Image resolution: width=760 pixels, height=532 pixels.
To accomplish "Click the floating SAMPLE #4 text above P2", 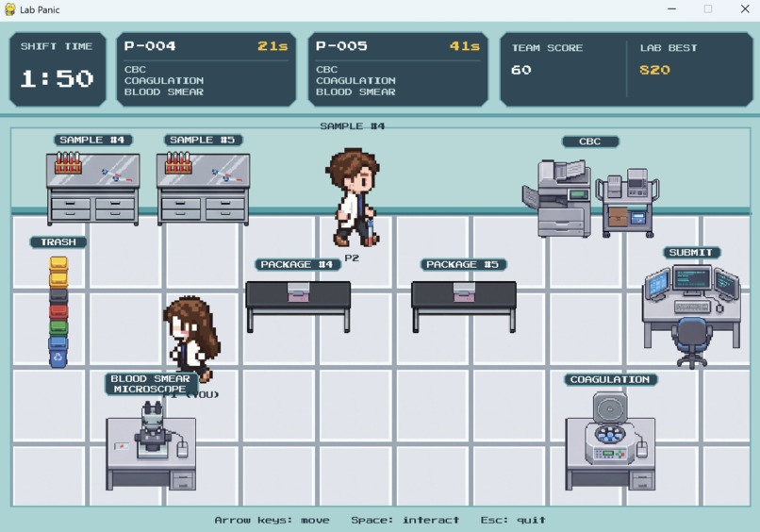I will pyautogui.click(x=352, y=126).
